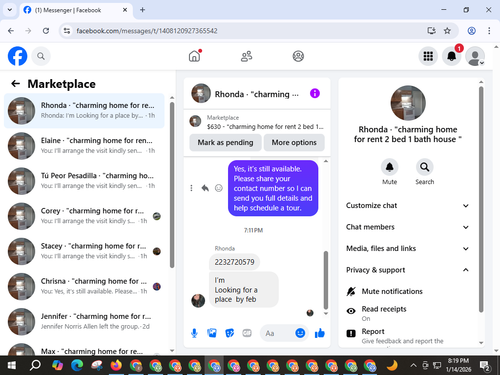This screenshot has width=500, height=375.
Task: Open the Windows Start menu
Action: click(11, 366)
